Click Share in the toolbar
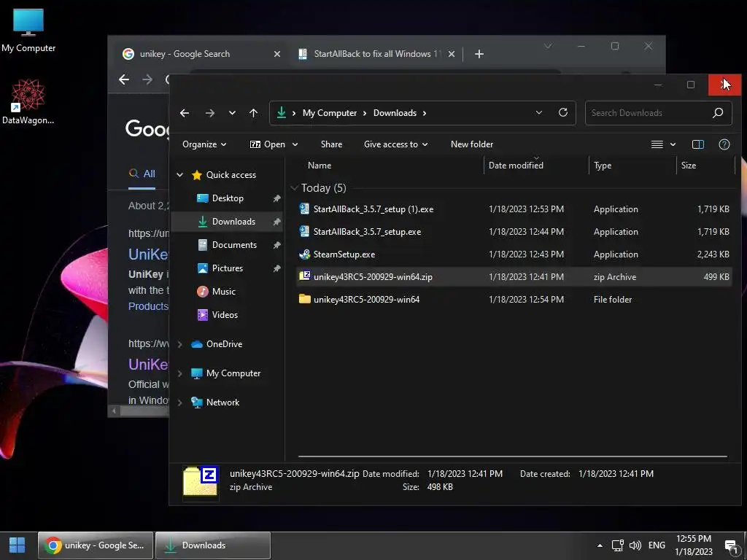 [x=332, y=144]
